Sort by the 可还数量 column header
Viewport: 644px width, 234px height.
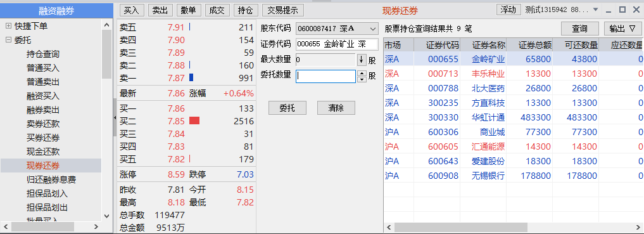576,45
